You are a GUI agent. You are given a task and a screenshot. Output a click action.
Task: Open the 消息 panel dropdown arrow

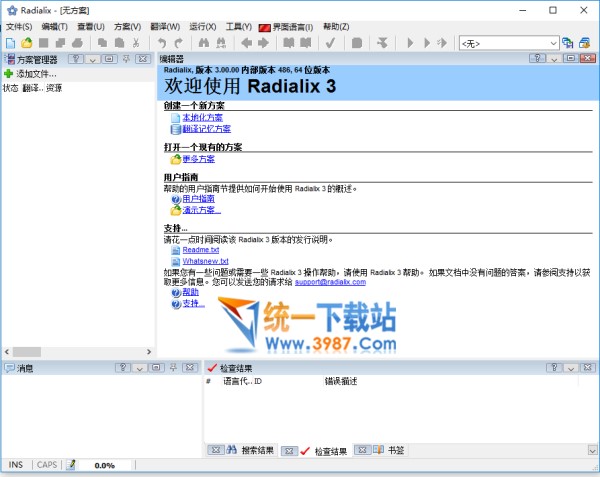[139, 368]
